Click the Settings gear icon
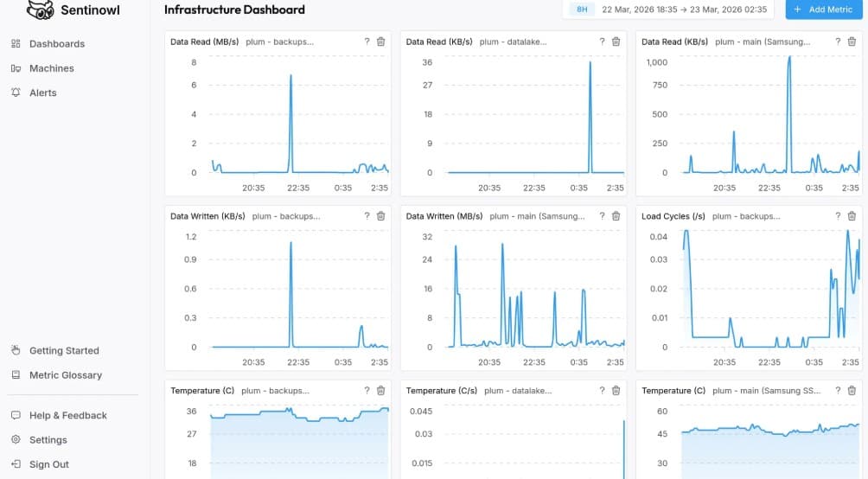Viewport: 868px width, 479px height. (x=16, y=440)
